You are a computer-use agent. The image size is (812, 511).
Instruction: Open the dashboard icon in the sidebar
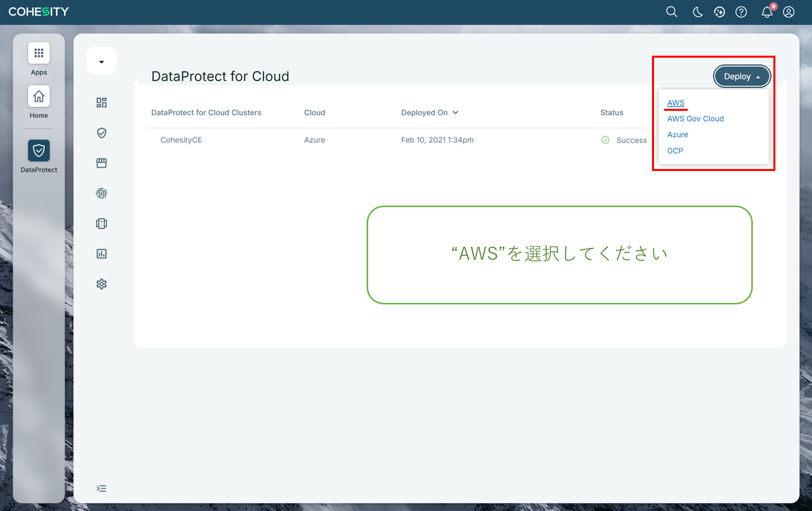pos(101,103)
